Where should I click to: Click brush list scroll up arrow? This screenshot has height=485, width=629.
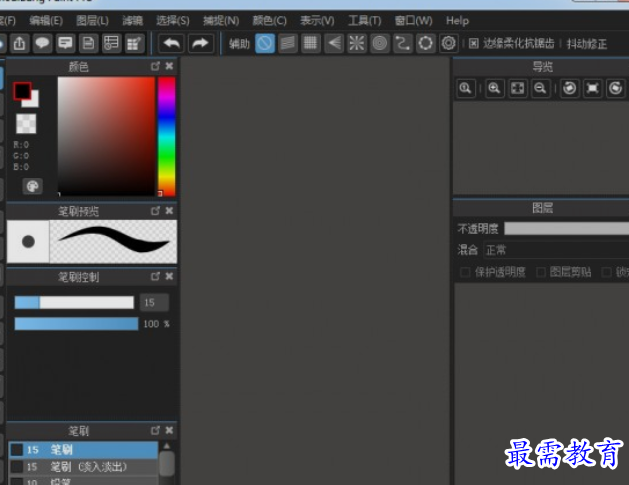tap(167, 446)
